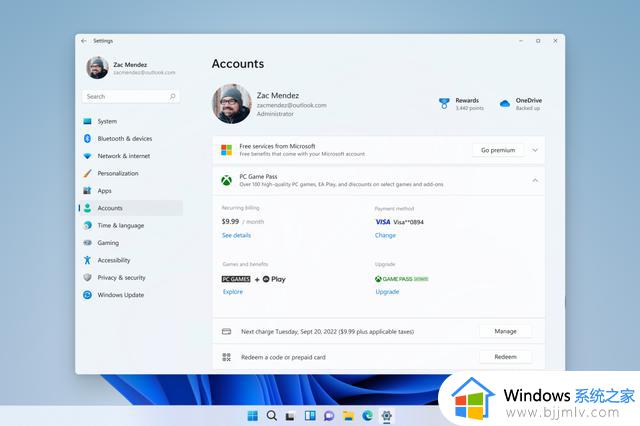Open taskbar Search magnifier
Viewport: 640px width, 426px height.
pos(271,416)
